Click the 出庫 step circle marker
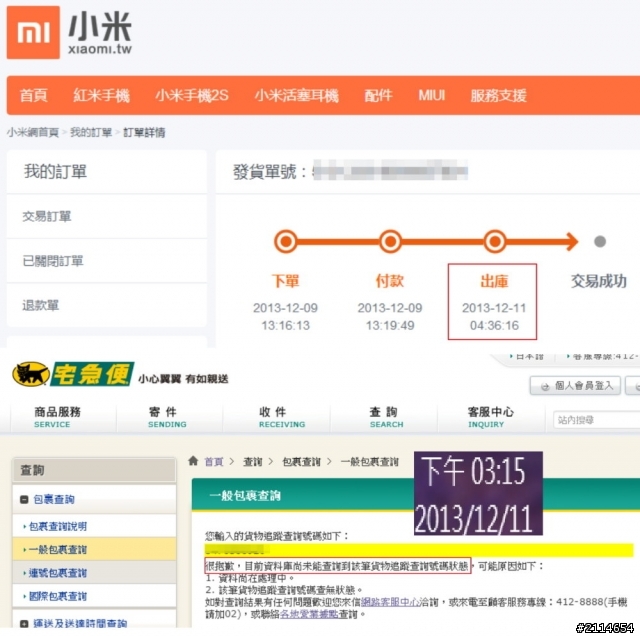This screenshot has width=640, height=636. coord(495,241)
